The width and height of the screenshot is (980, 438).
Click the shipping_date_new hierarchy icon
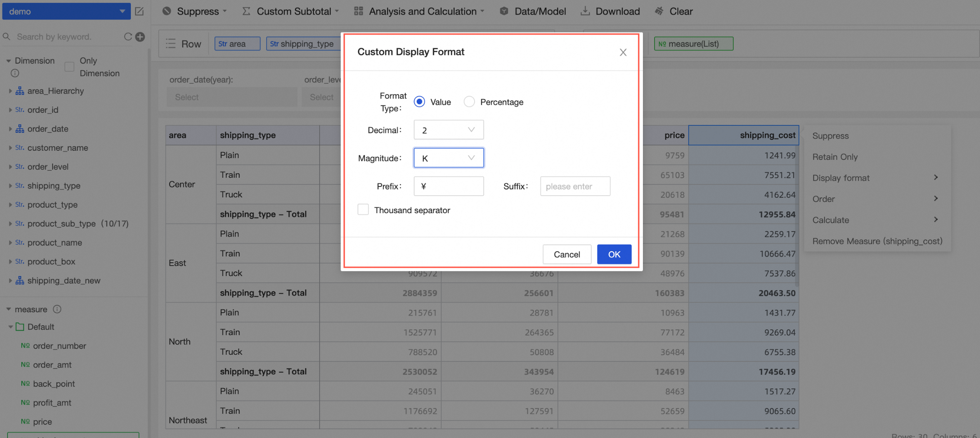[x=20, y=281]
